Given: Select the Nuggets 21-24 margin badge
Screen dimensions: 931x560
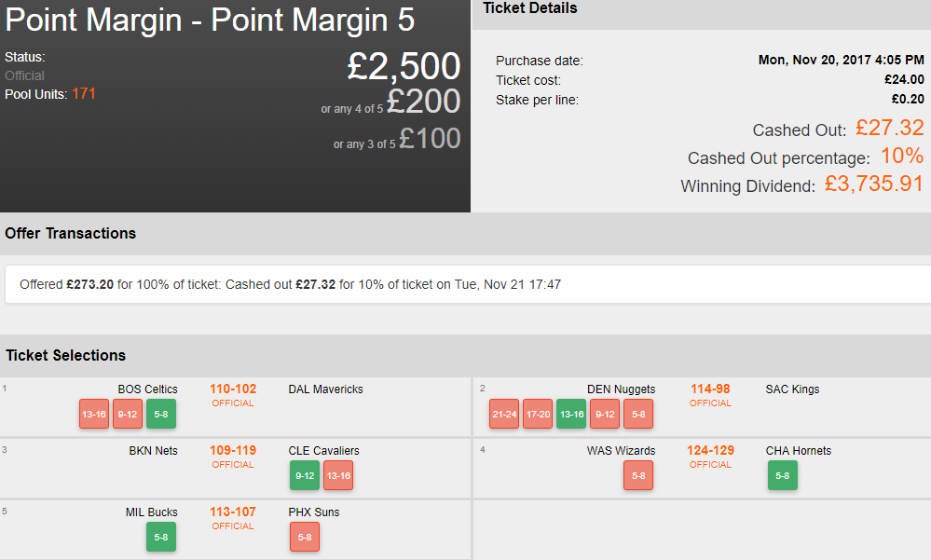Looking at the screenshot, I should click(x=504, y=414).
